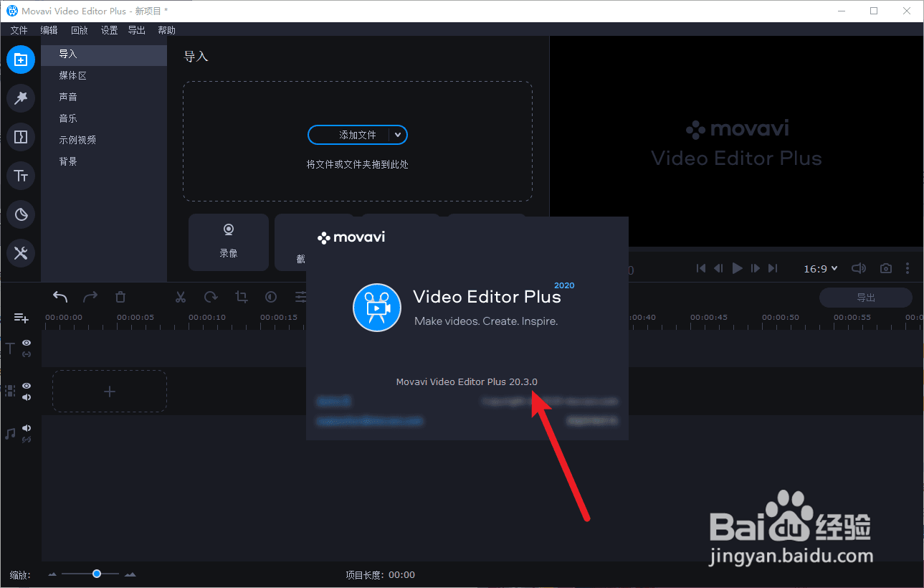The image size is (924, 588).
Task: Select 音乐 in the import list
Action: [104, 119]
